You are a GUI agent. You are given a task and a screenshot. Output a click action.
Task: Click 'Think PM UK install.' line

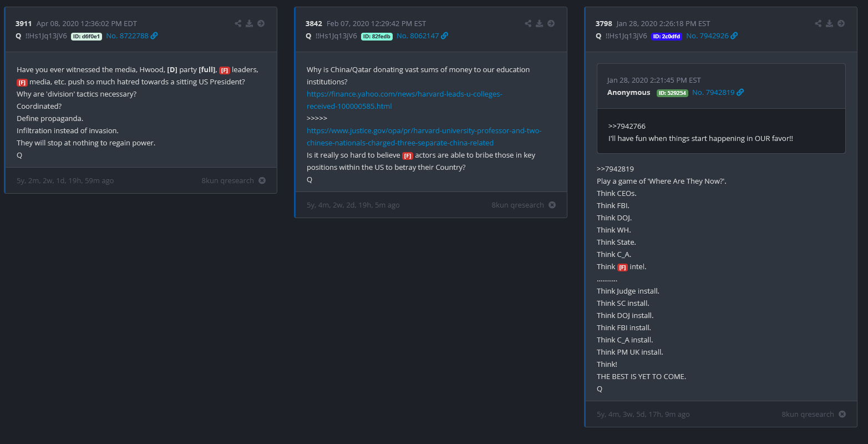pyautogui.click(x=630, y=352)
